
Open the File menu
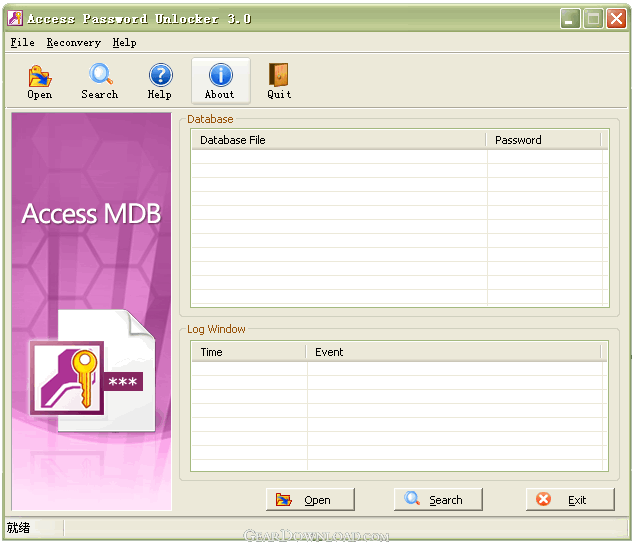point(22,42)
